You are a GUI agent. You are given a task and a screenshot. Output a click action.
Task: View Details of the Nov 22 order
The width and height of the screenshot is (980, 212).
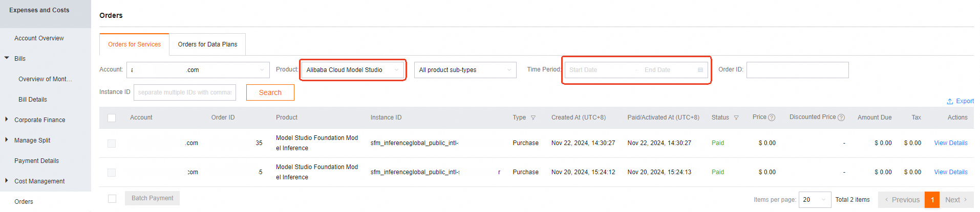[x=950, y=143]
